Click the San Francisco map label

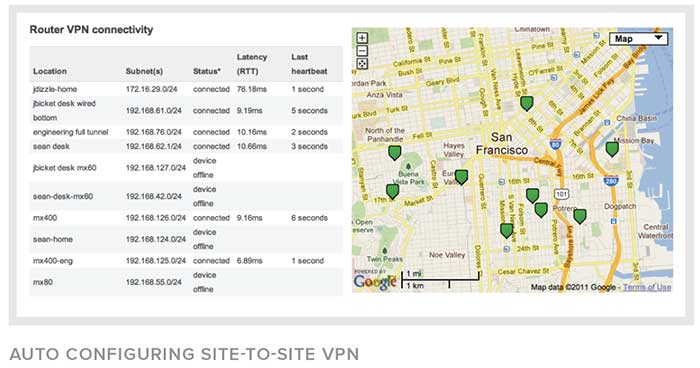click(x=502, y=143)
